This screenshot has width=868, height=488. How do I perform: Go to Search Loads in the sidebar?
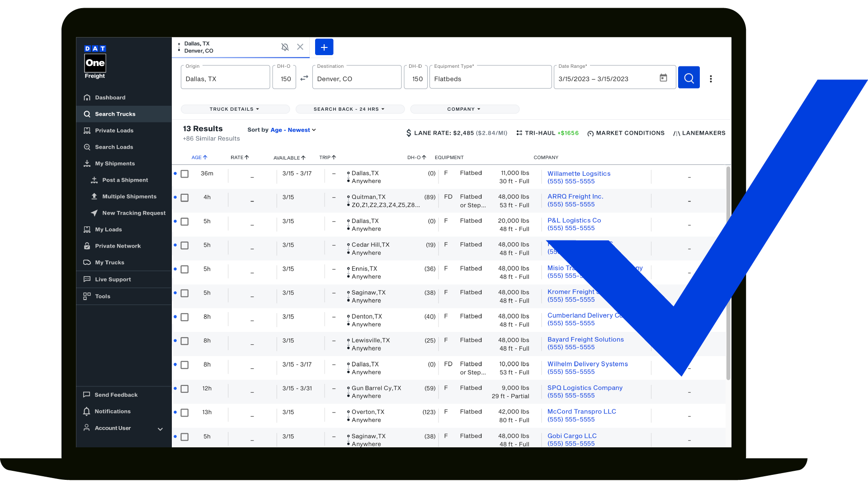click(x=114, y=147)
